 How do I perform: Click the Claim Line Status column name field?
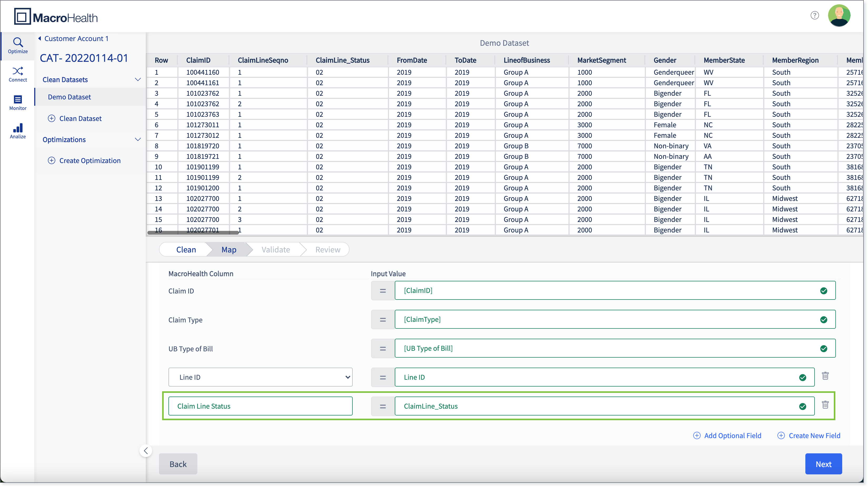click(261, 406)
